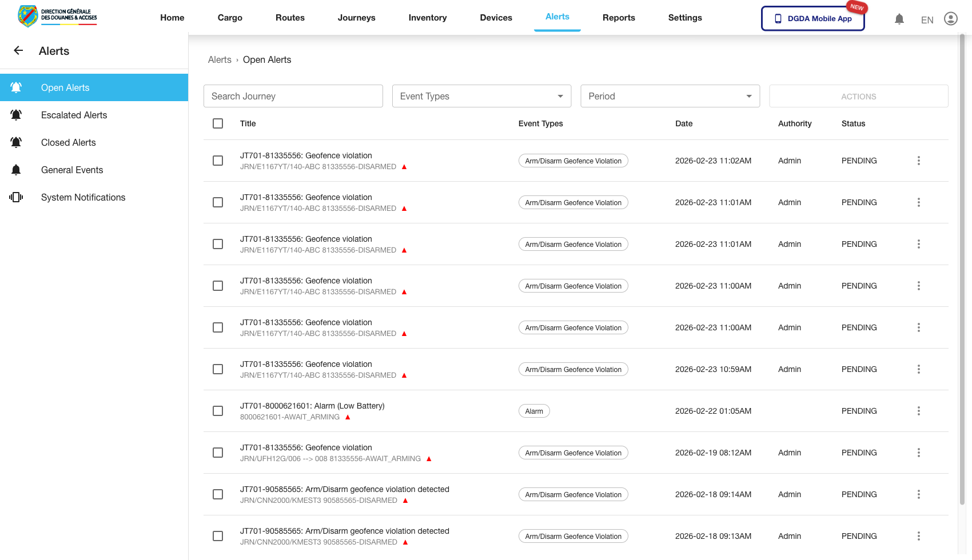Image resolution: width=972 pixels, height=560 pixels.
Task: Click the System Notifications vibration icon
Action: click(x=16, y=197)
